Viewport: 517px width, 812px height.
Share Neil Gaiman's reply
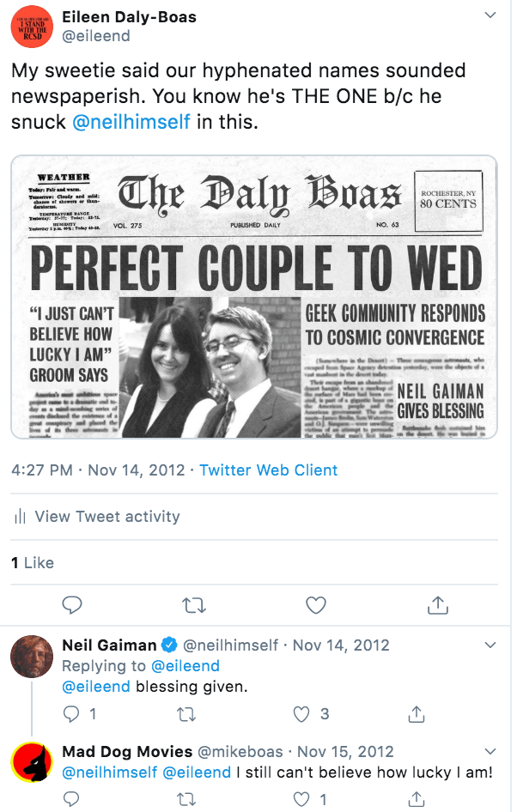417,713
